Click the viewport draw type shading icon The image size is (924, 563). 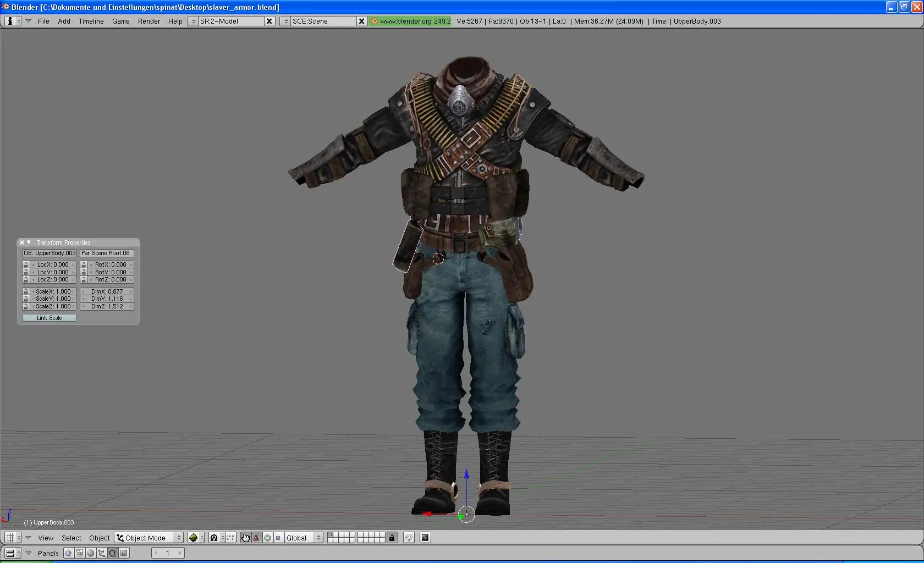(196, 538)
